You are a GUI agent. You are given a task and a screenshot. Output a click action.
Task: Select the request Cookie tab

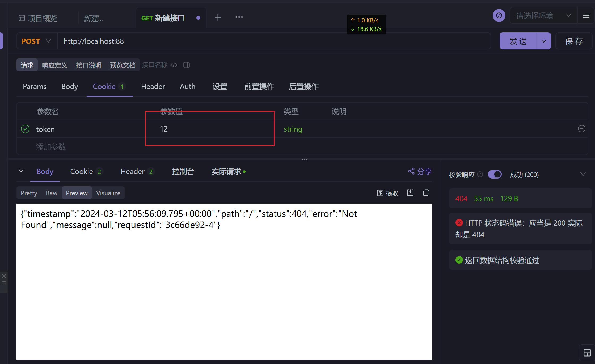click(109, 87)
